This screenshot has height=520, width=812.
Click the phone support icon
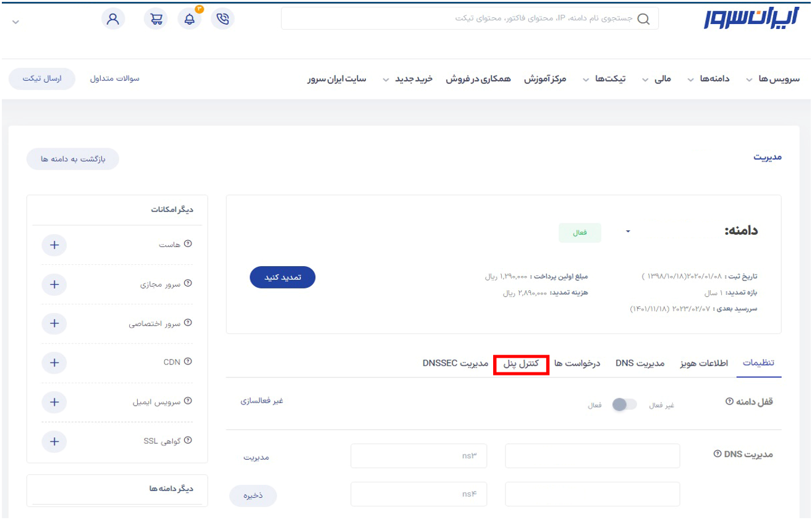[x=222, y=19]
